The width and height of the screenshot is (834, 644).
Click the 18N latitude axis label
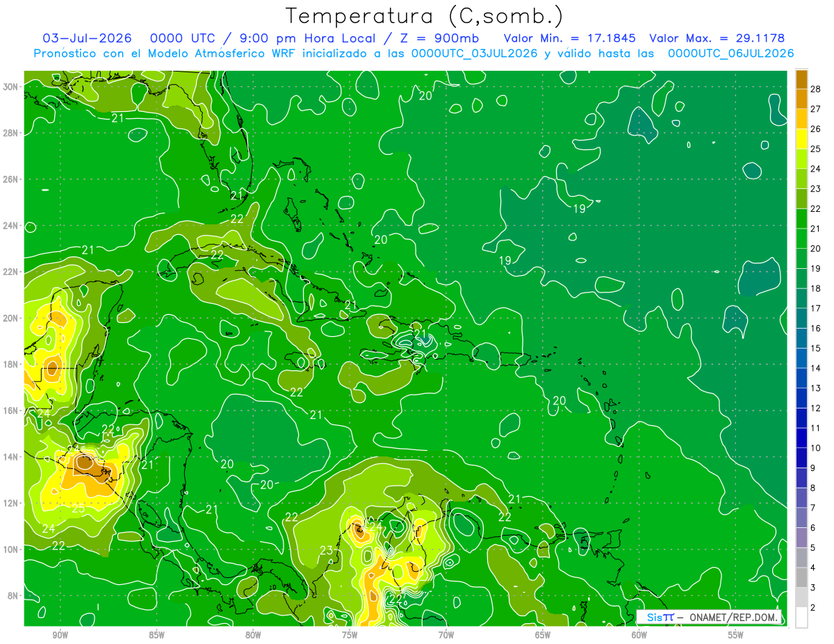[10, 364]
